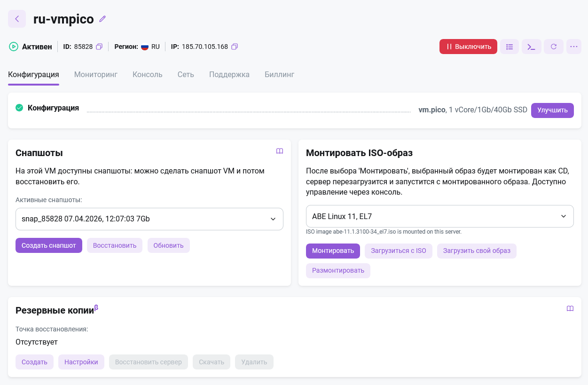
Task: Open the three-dots more actions menu
Action: [x=573, y=47]
